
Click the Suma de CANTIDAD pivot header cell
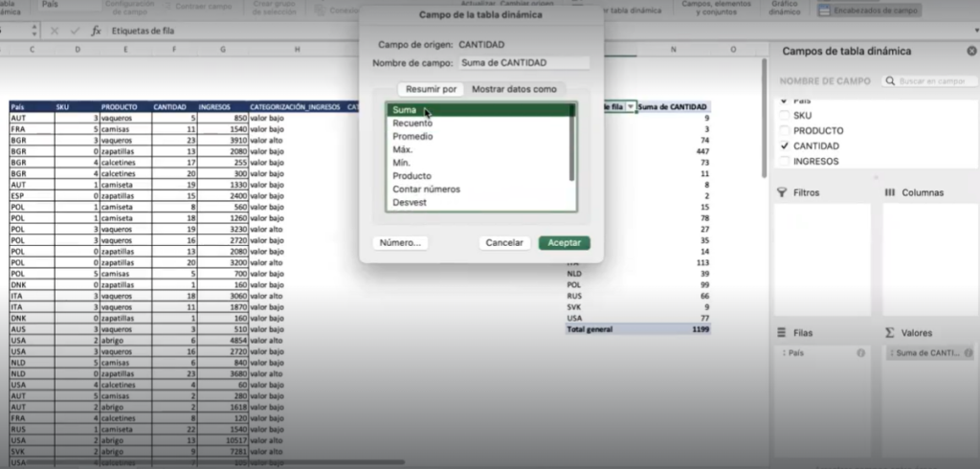[673, 107]
